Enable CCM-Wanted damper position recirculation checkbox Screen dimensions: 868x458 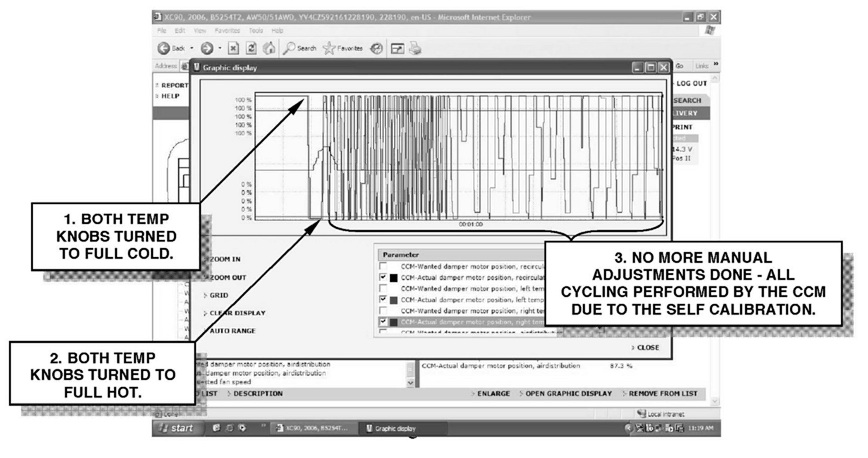[x=383, y=266]
